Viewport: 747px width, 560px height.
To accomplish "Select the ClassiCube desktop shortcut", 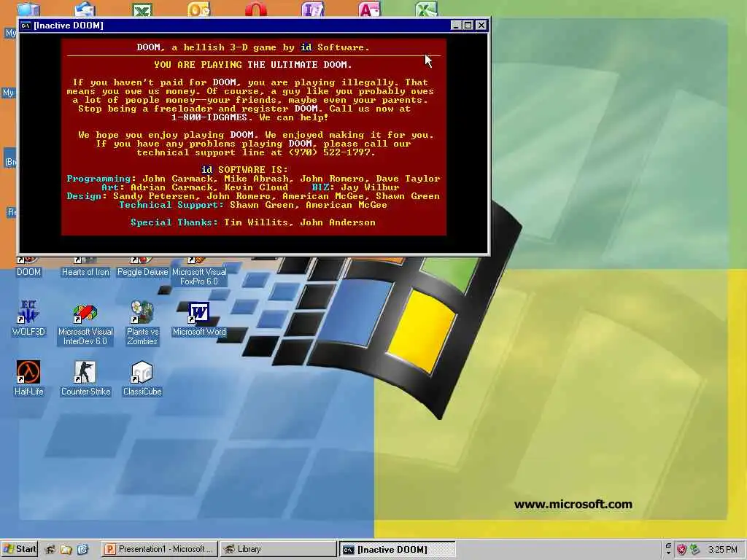I will pyautogui.click(x=142, y=378).
